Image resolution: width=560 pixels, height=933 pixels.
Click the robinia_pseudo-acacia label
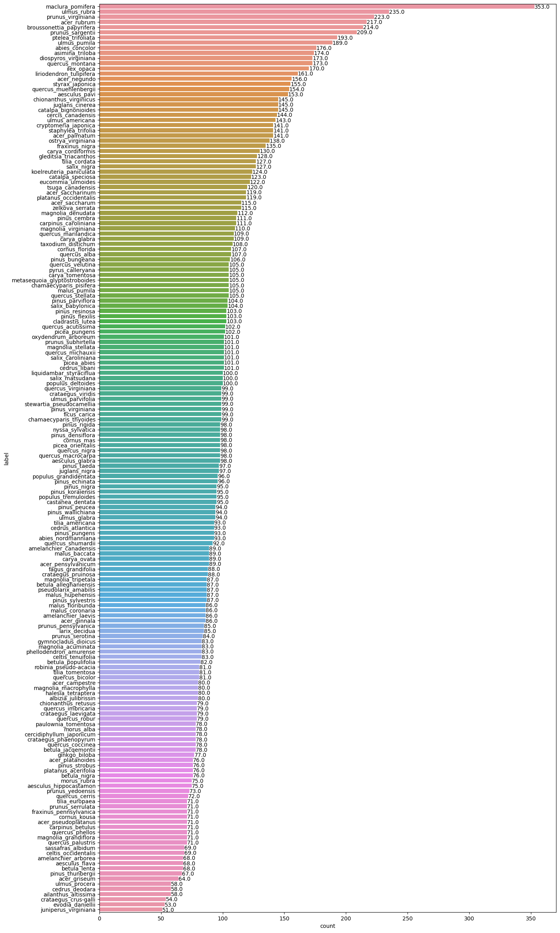pos(65,667)
